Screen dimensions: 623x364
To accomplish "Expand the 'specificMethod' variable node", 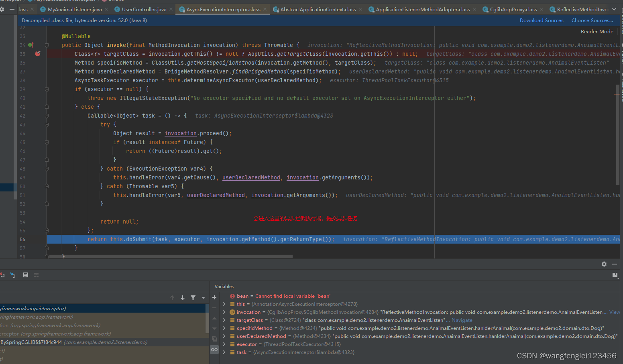I will [x=224, y=328].
